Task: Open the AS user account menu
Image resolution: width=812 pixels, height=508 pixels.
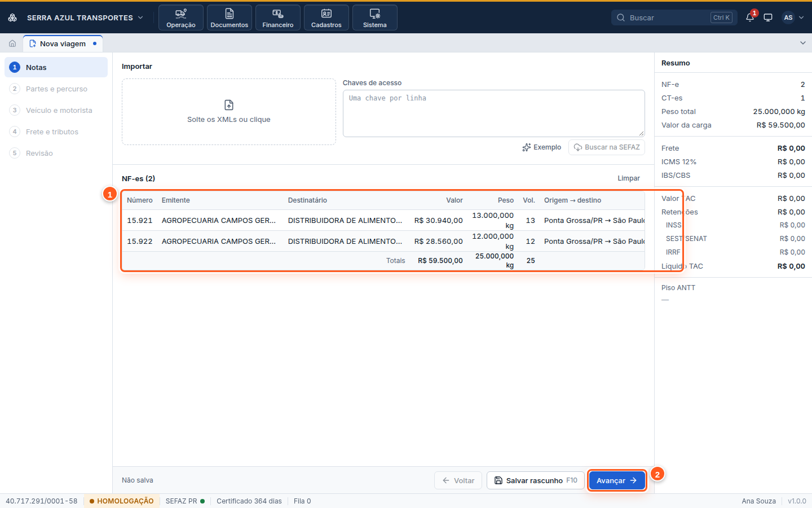Action: (793, 17)
